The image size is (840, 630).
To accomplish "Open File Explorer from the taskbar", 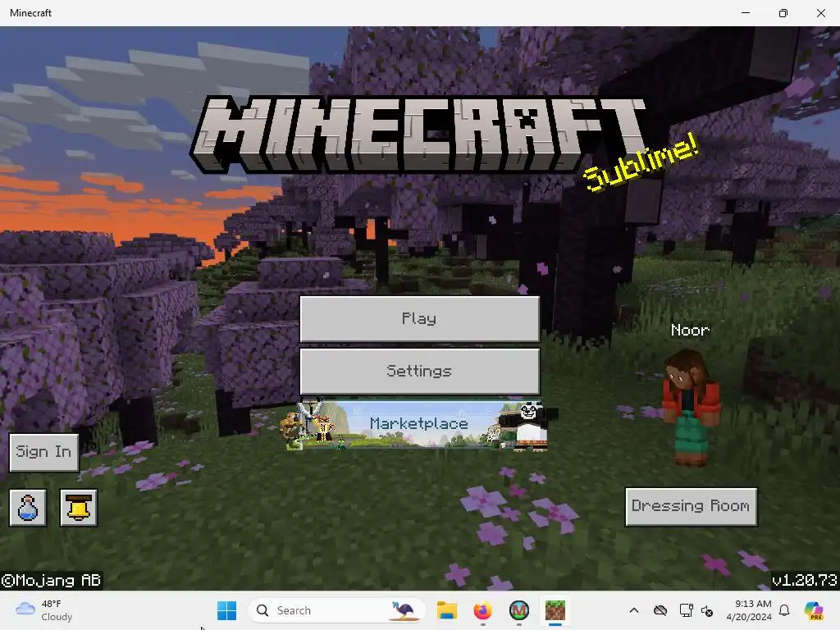I will tap(447, 610).
